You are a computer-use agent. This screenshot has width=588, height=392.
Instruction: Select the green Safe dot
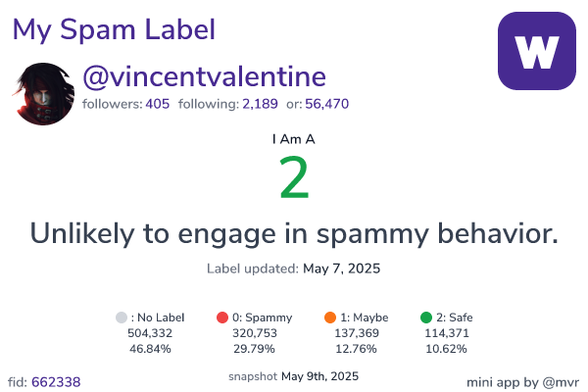click(426, 318)
